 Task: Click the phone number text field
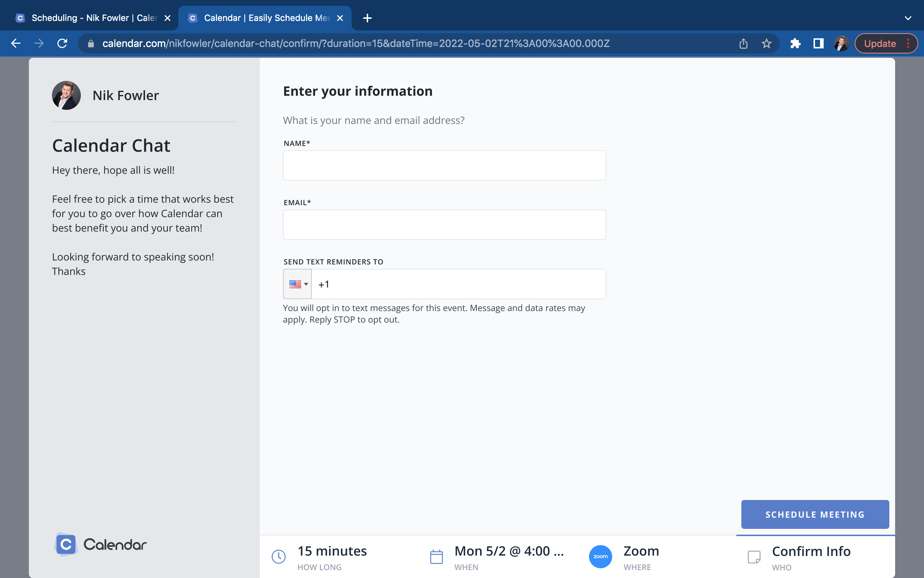458,284
